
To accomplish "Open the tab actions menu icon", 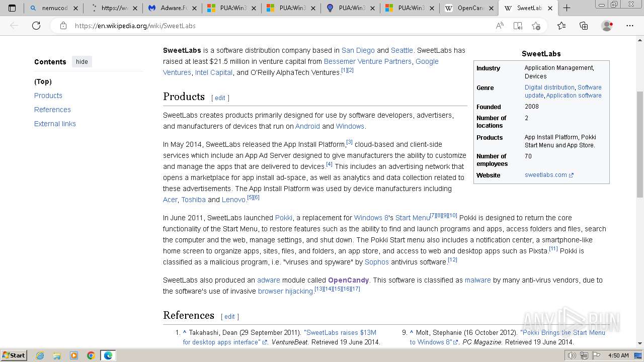I will (12, 8).
